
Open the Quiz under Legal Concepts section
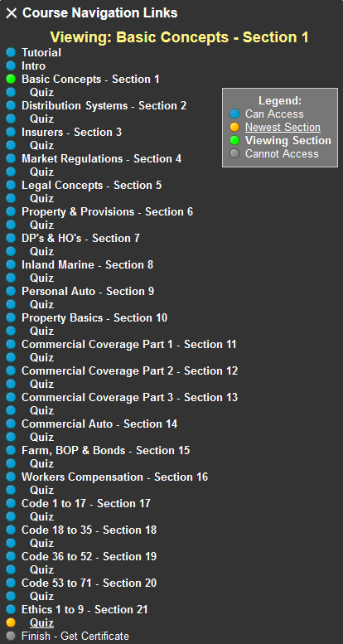(42, 198)
